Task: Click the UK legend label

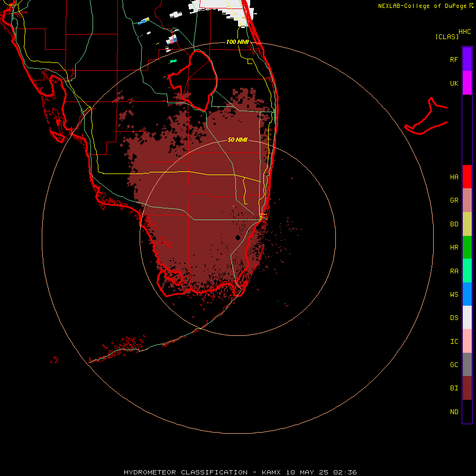Action: (454, 83)
